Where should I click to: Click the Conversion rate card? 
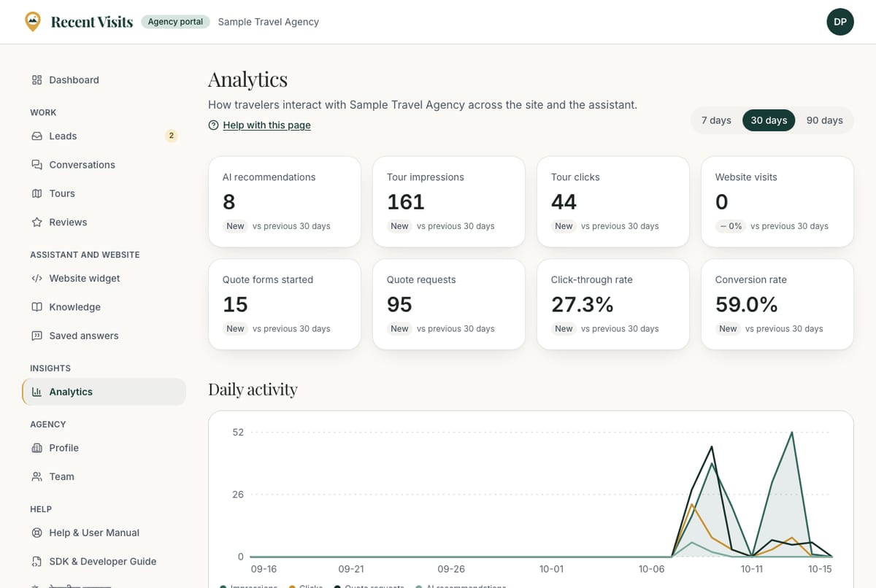tap(777, 304)
